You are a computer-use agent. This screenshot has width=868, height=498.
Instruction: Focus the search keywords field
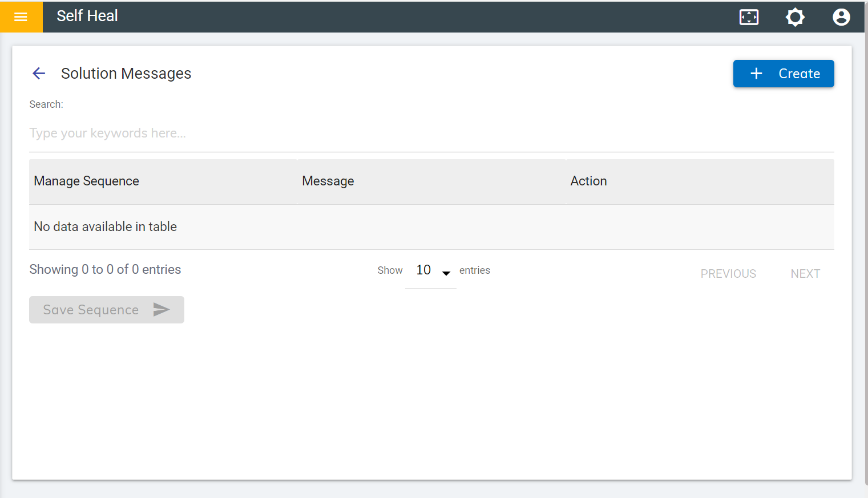click(x=431, y=133)
